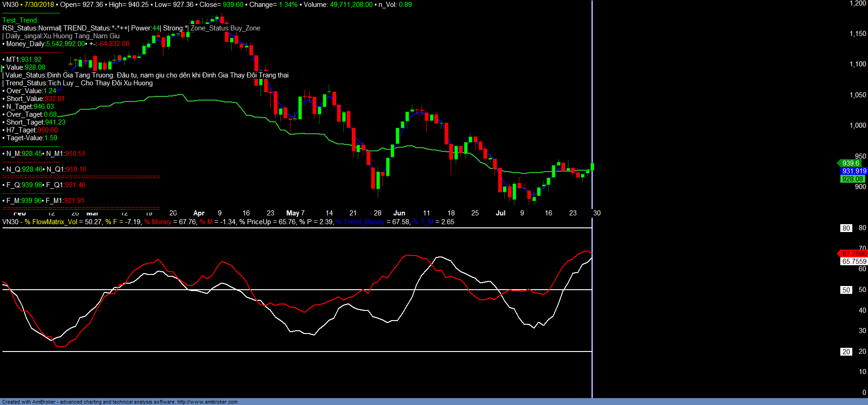Click the red 67.7596 indicator tag
The image size is (868, 405).
854,254
